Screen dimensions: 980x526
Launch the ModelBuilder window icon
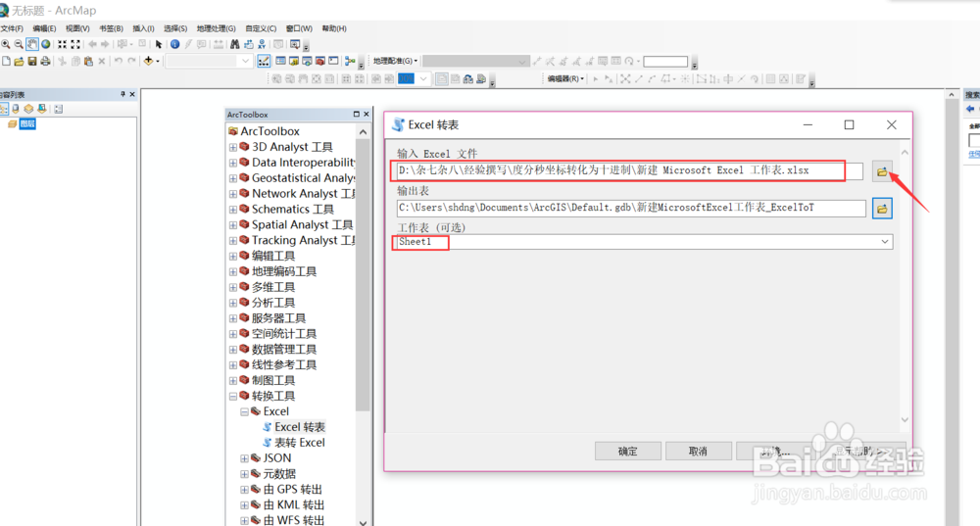tap(350, 62)
